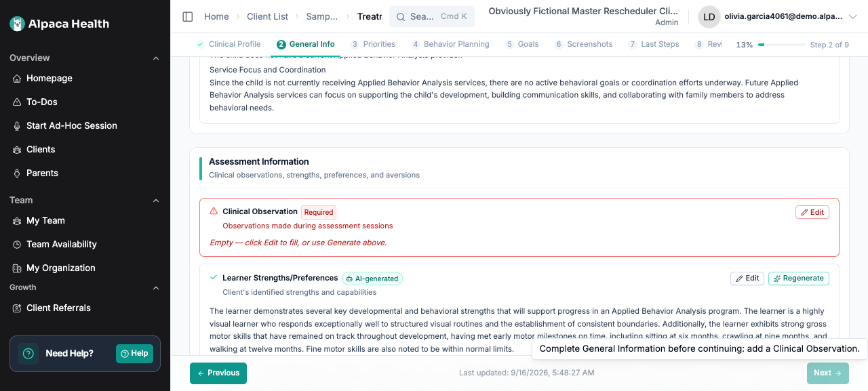Viewport: 868px width, 391px height.
Task: Click the 13% progress bar
Action: (x=782, y=45)
